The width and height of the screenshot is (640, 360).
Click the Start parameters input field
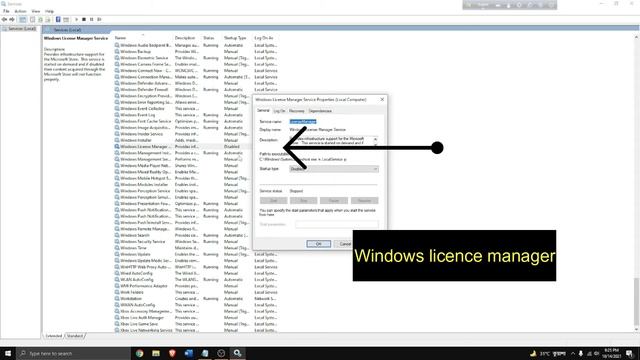(337, 224)
